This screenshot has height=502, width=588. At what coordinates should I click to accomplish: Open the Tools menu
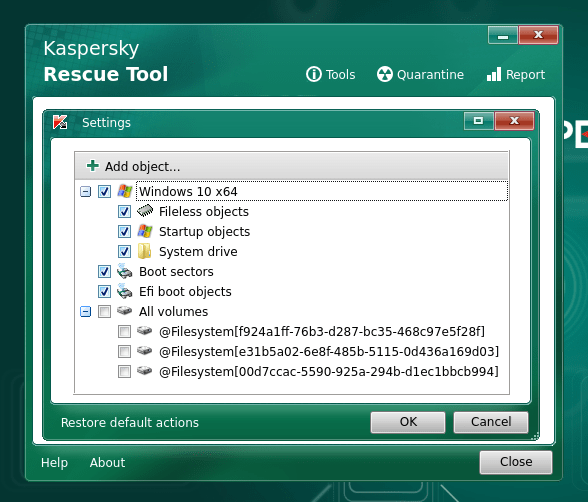coord(330,74)
